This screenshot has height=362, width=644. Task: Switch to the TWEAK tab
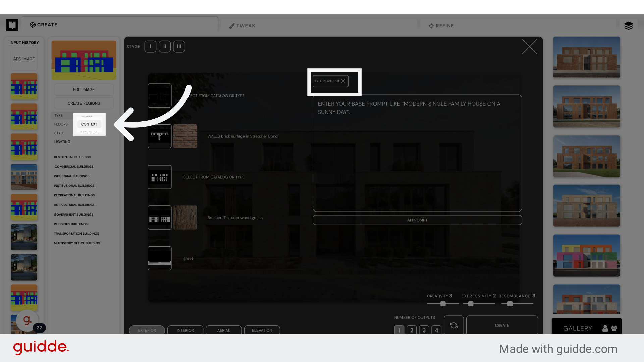coord(242,26)
